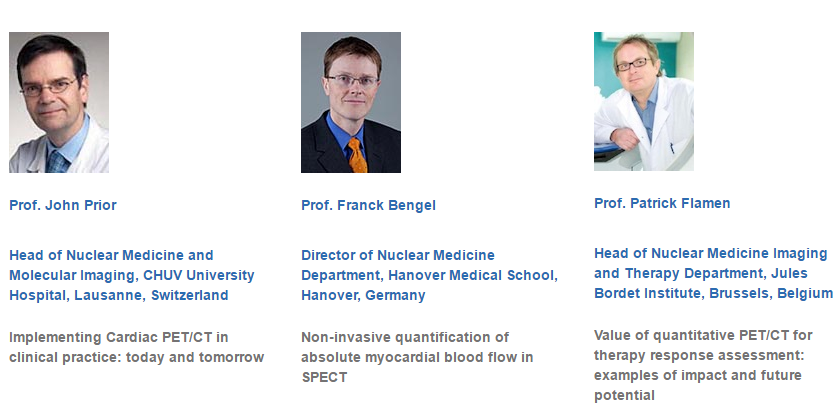Screen dimensions: 837x415
Task: Click Prof. Franck Bengel's portrait photo
Action: tap(351, 102)
